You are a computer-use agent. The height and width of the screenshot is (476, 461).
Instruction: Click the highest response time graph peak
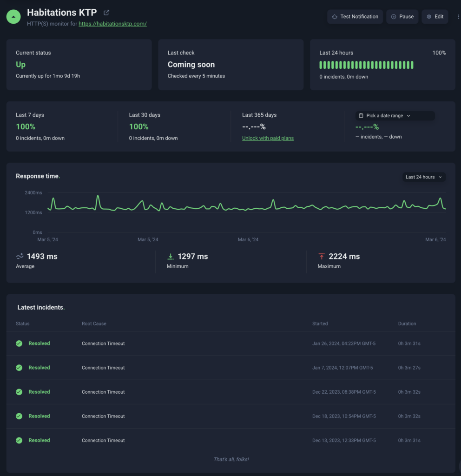[98, 196]
